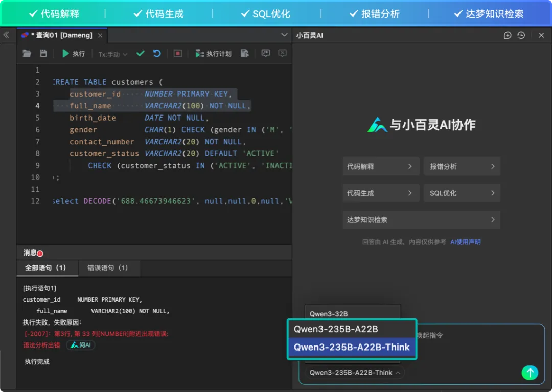Open the SQL优化 shortcut card
The width and height of the screenshot is (552, 392).
(462, 193)
